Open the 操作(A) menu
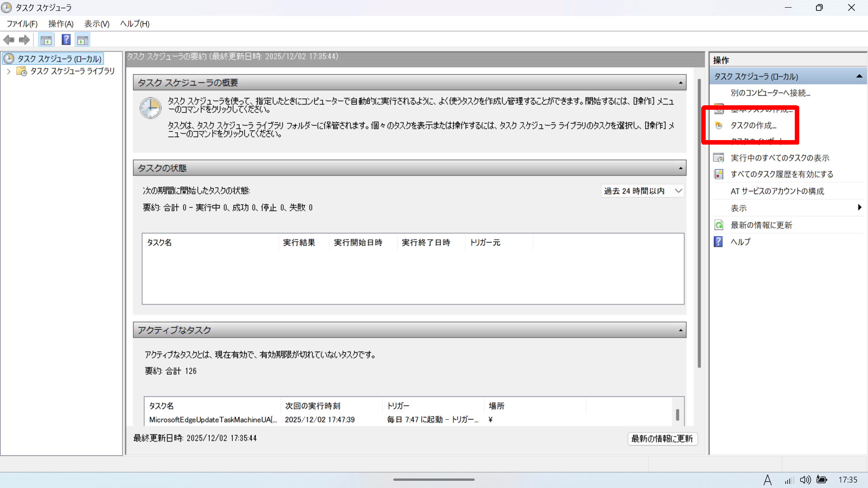868x488 pixels. click(61, 24)
